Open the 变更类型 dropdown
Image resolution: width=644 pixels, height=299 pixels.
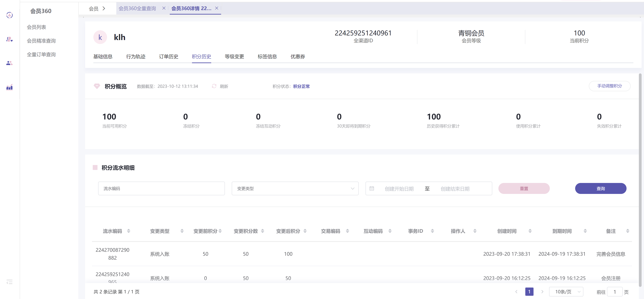pyautogui.click(x=295, y=189)
